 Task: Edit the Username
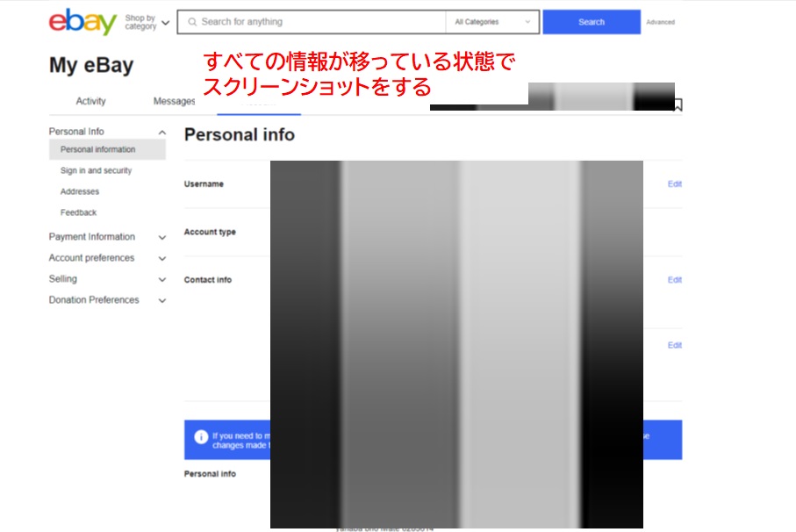675,183
